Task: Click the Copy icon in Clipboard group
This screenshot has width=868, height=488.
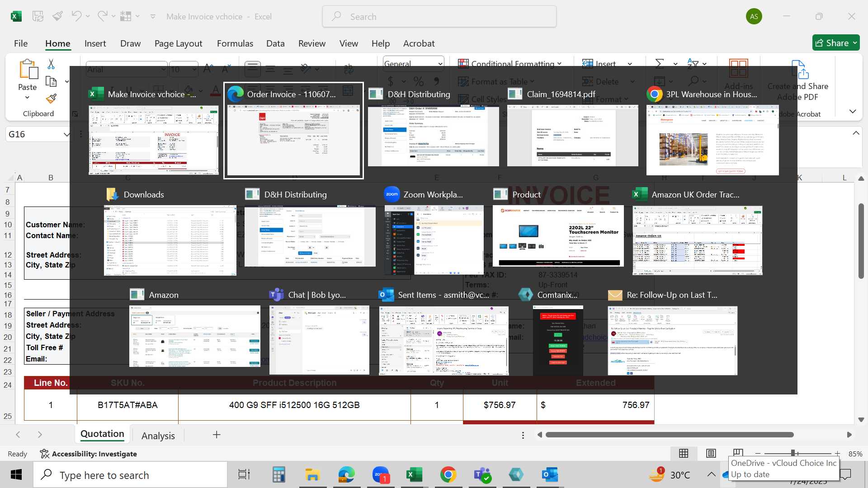Action: pos(52,82)
